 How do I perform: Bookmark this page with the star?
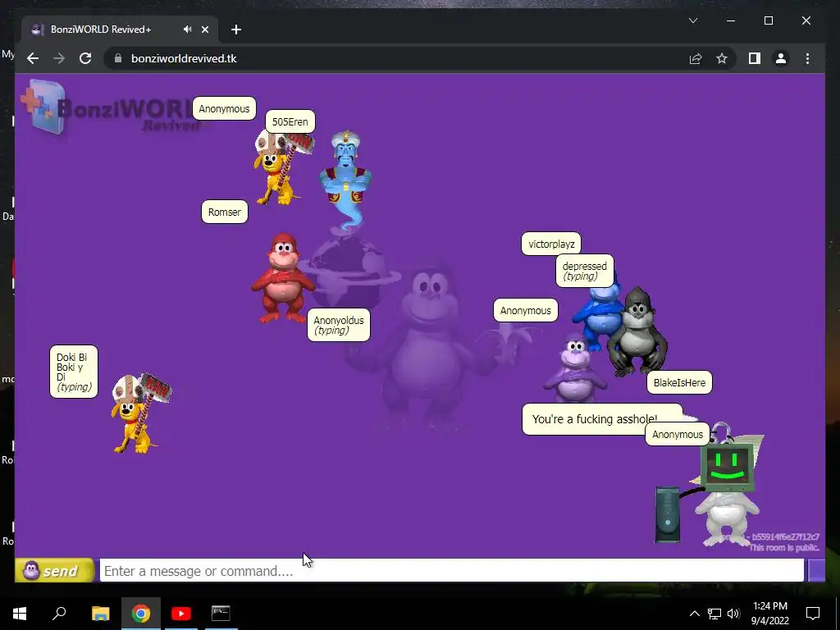tap(722, 58)
